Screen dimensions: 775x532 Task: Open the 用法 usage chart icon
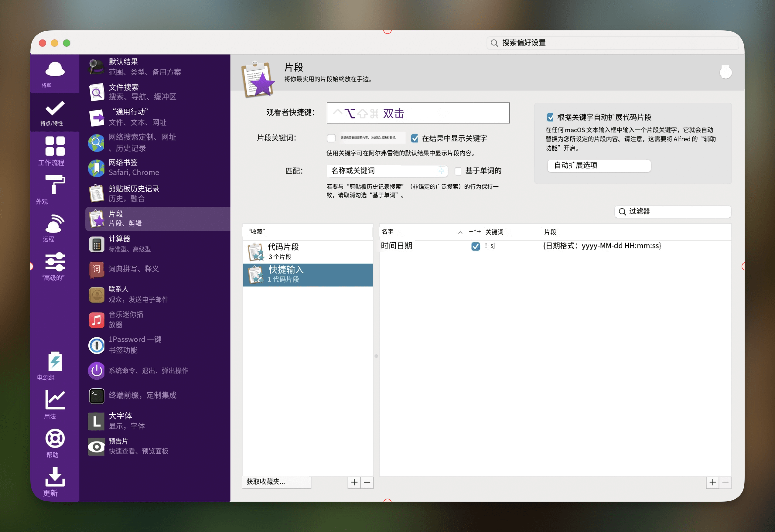click(55, 400)
